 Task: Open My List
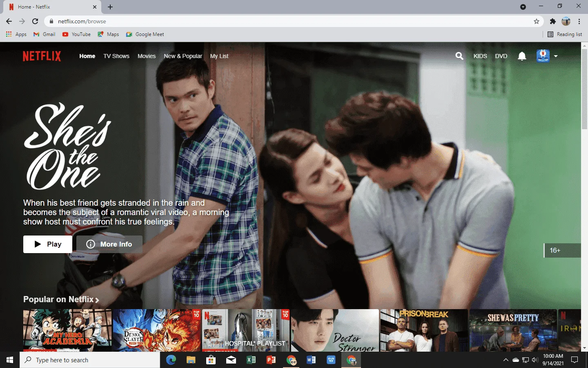pos(219,56)
